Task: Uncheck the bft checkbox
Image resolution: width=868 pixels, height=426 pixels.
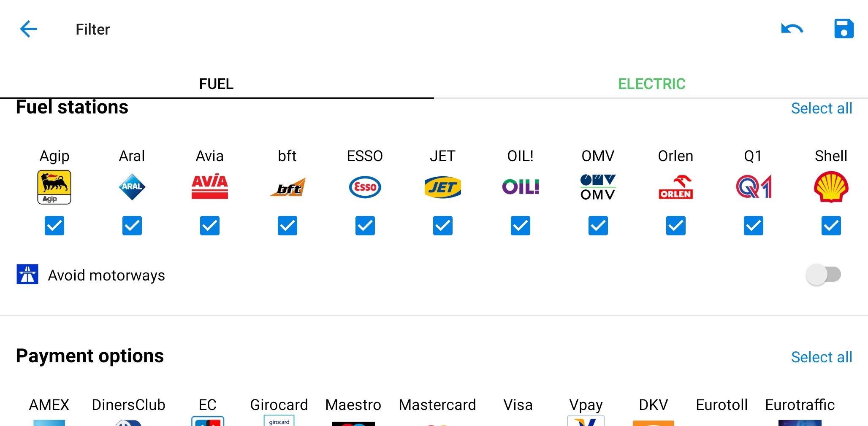Action: click(x=288, y=226)
